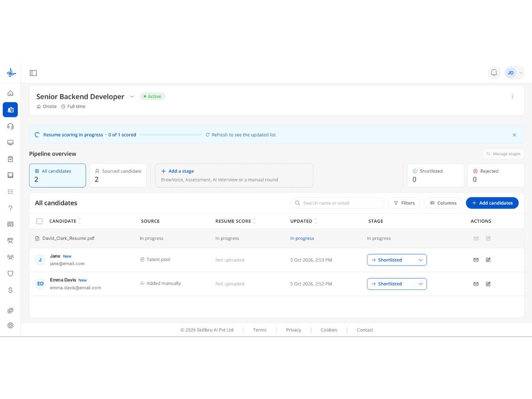The width and height of the screenshot is (532, 399).
Task: Tick the select-all candidates checkbox
Action: [39, 221]
